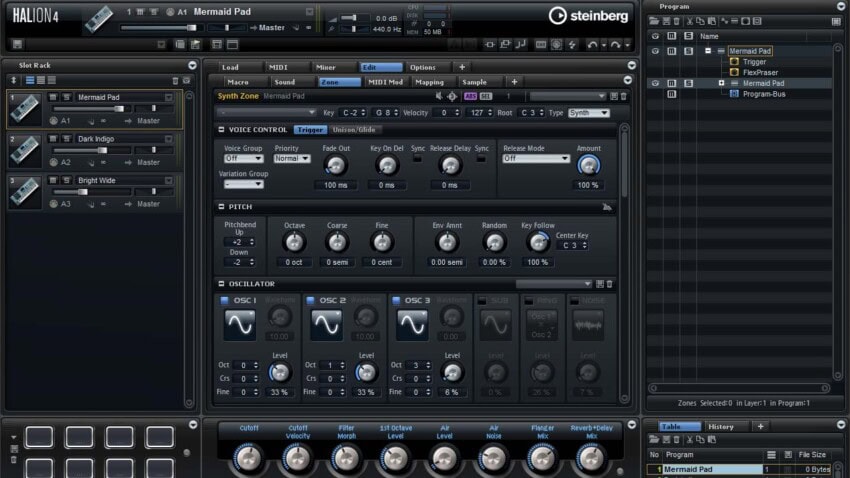
Task: Open the folder icon in Program panel
Action: click(656, 20)
